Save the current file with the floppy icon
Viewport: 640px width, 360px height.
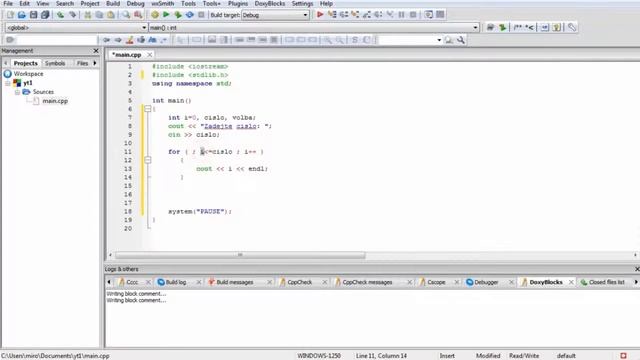33,15
